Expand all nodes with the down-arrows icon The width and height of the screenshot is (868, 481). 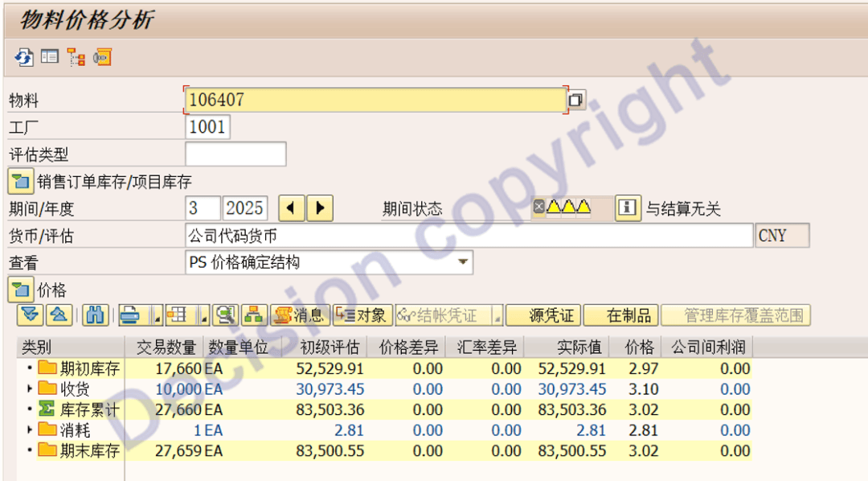31,315
